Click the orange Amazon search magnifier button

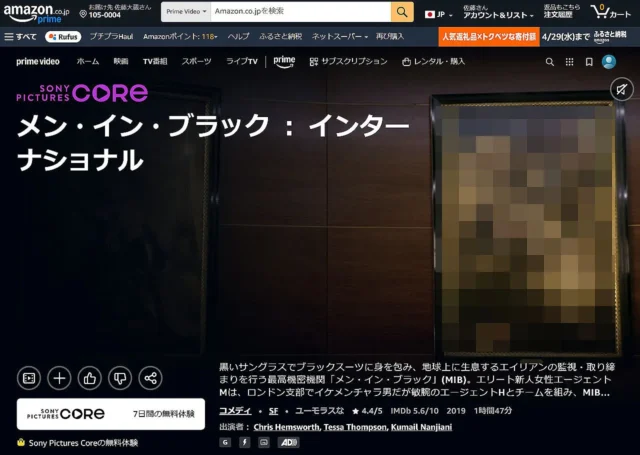[402, 12]
